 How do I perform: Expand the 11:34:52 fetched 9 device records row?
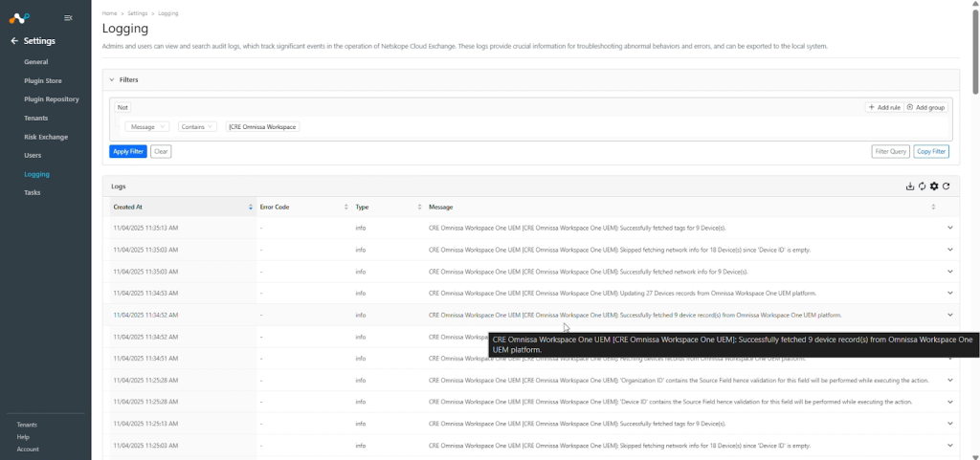click(x=950, y=315)
